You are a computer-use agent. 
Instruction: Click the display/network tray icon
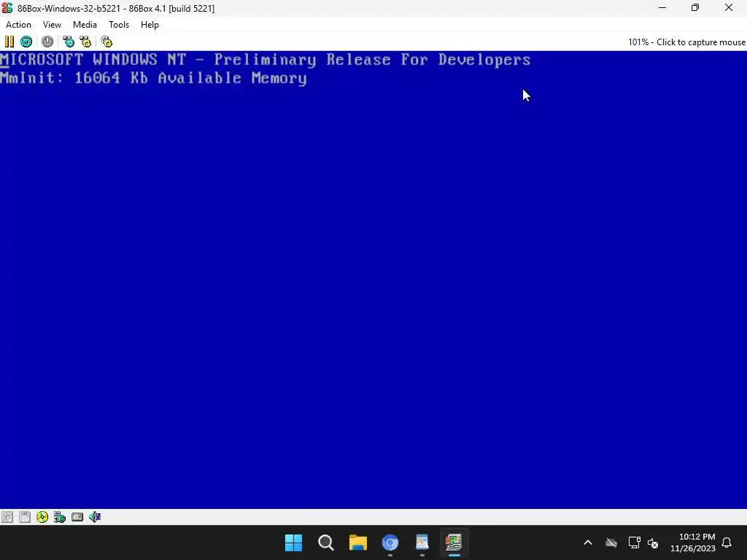634,542
